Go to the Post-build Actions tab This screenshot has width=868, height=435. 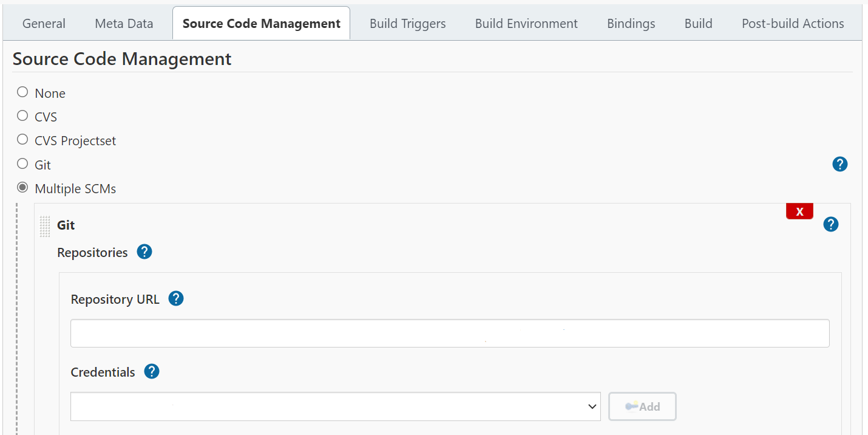[792, 24]
